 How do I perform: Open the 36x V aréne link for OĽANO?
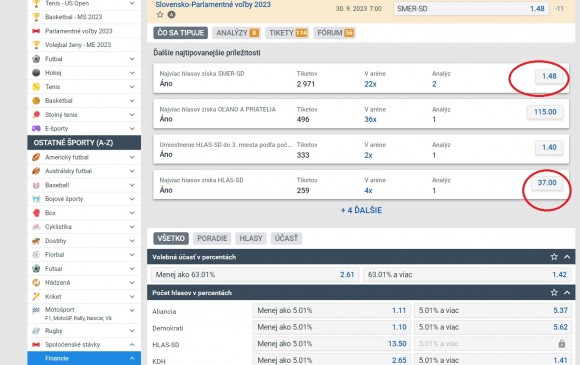tap(370, 119)
